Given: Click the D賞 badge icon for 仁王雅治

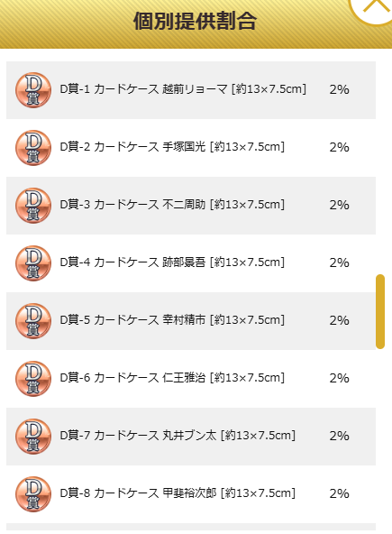Looking at the screenshot, I should [x=33, y=379].
